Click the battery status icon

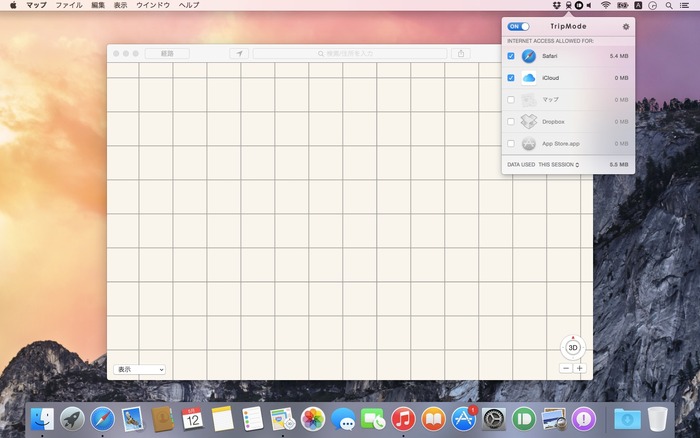click(622, 5)
